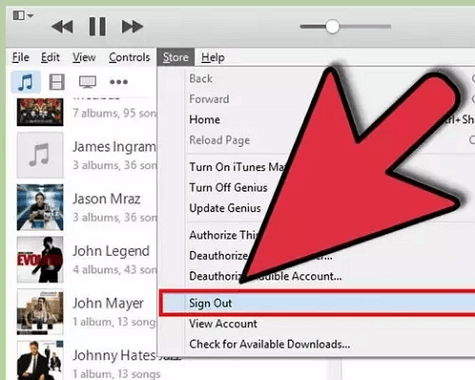Click the Jason Mraz album artwork
475x380 pixels.
(40, 207)
